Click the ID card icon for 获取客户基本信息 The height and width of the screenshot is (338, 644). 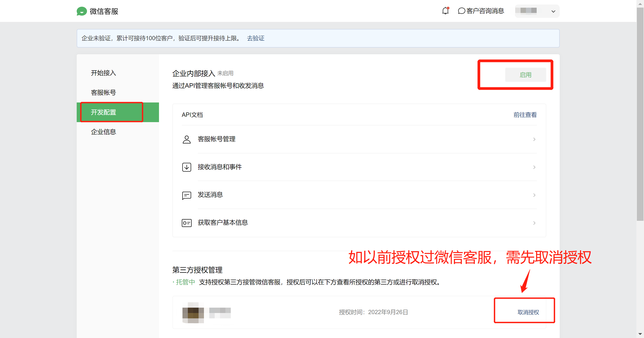coord(186,223)
